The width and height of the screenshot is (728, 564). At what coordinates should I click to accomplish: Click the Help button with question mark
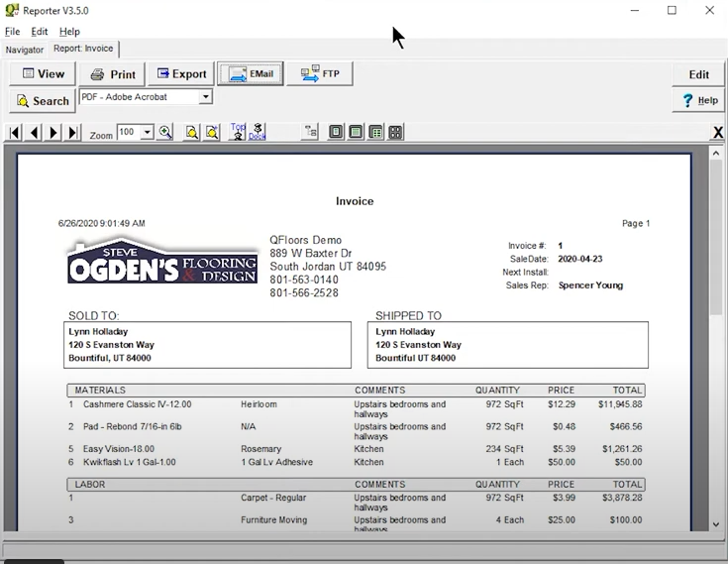(698, 100)
